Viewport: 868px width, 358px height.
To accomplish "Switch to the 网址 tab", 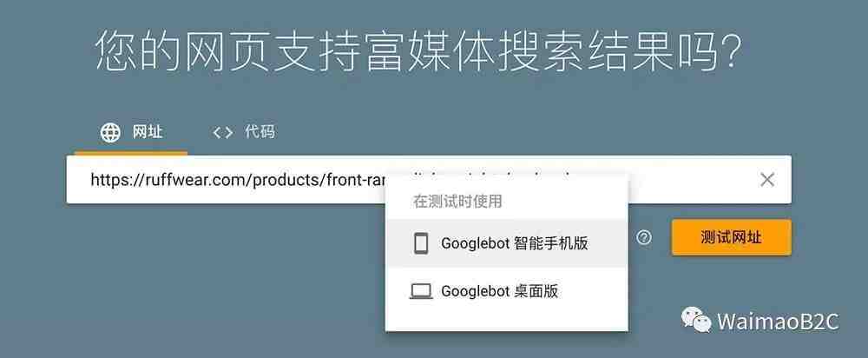I will click(131, 132).
